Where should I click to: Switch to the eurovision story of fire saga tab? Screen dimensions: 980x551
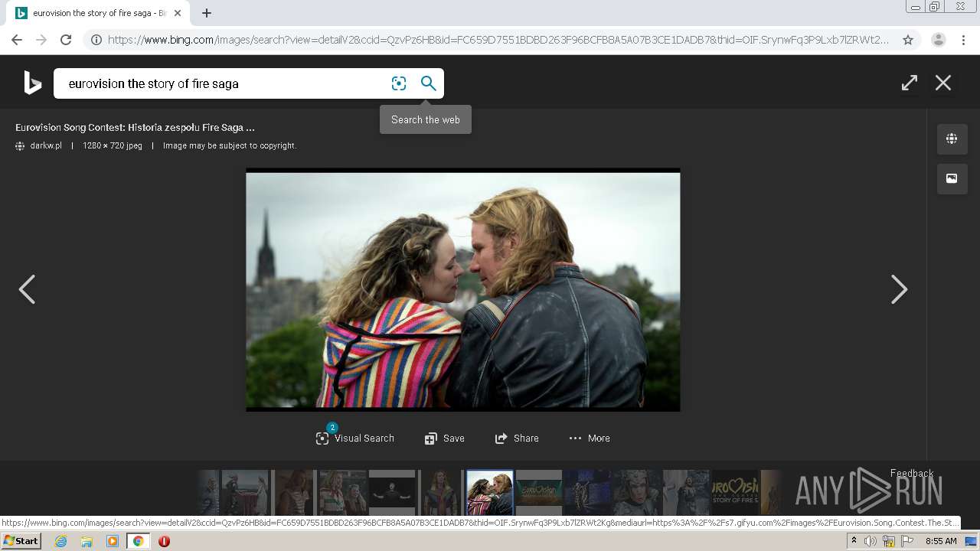[x=98, y=13]
